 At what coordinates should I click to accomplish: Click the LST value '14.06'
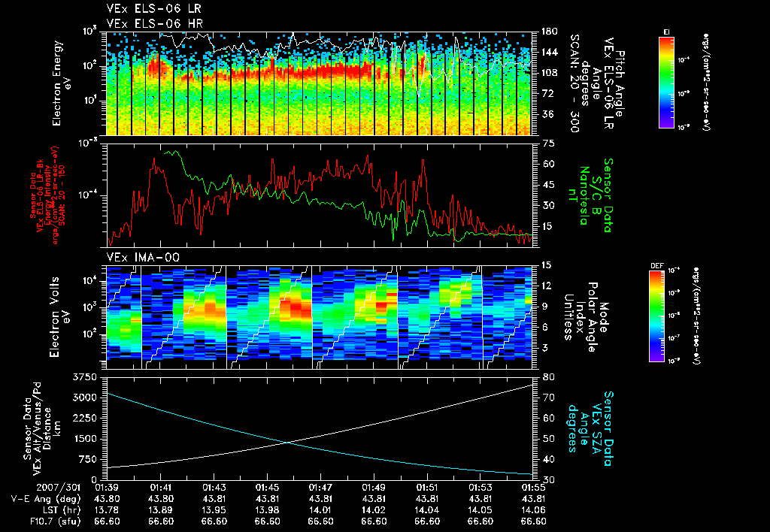click(533, 510)
